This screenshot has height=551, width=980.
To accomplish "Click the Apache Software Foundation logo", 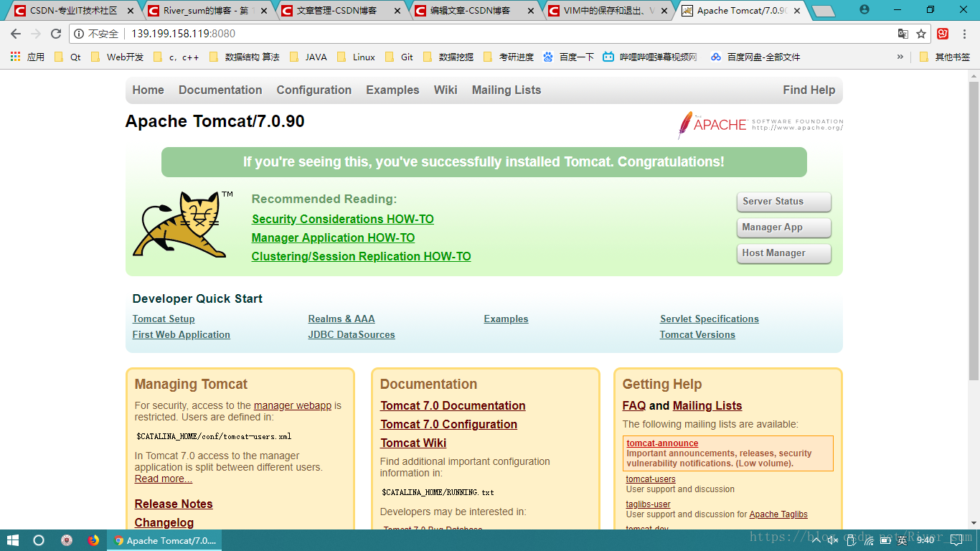I will tap(760, 125).
